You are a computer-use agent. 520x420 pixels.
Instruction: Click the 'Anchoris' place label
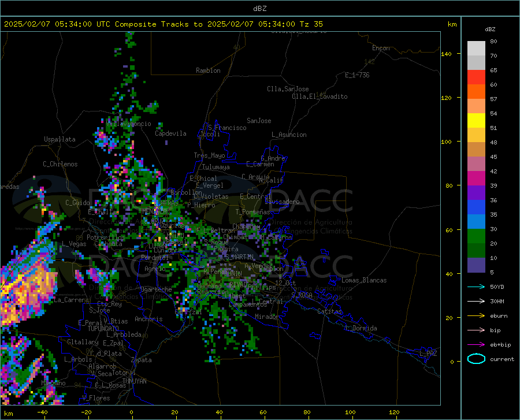pos(148,319)
